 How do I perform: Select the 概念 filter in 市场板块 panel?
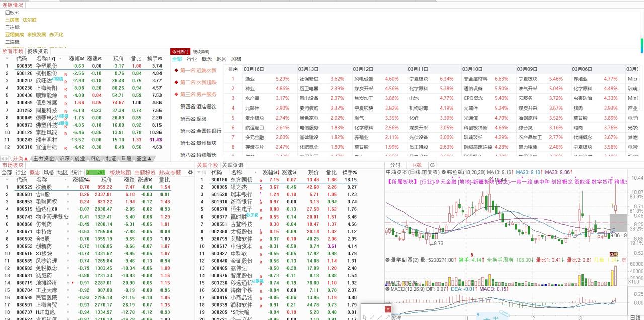[35, 172]
